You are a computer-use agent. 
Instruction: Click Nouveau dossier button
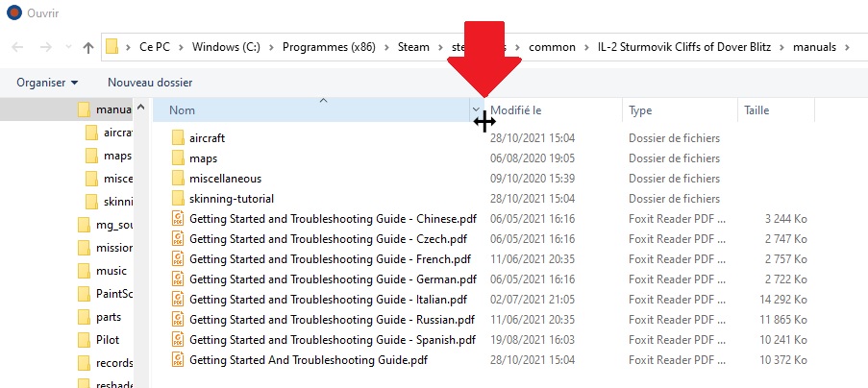[150, 83]
